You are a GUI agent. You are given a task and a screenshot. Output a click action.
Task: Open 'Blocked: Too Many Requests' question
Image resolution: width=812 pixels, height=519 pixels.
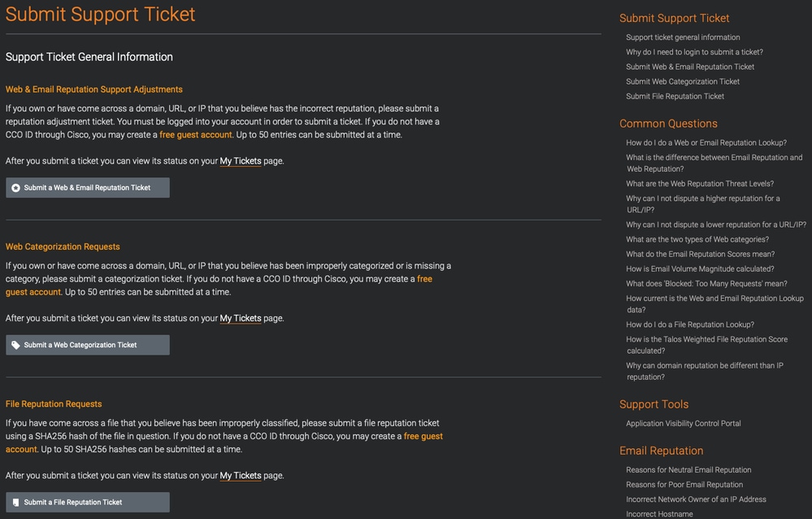tap(706, 284)
